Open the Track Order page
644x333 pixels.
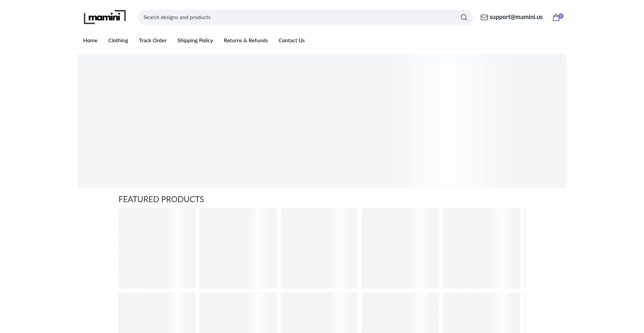153,40
